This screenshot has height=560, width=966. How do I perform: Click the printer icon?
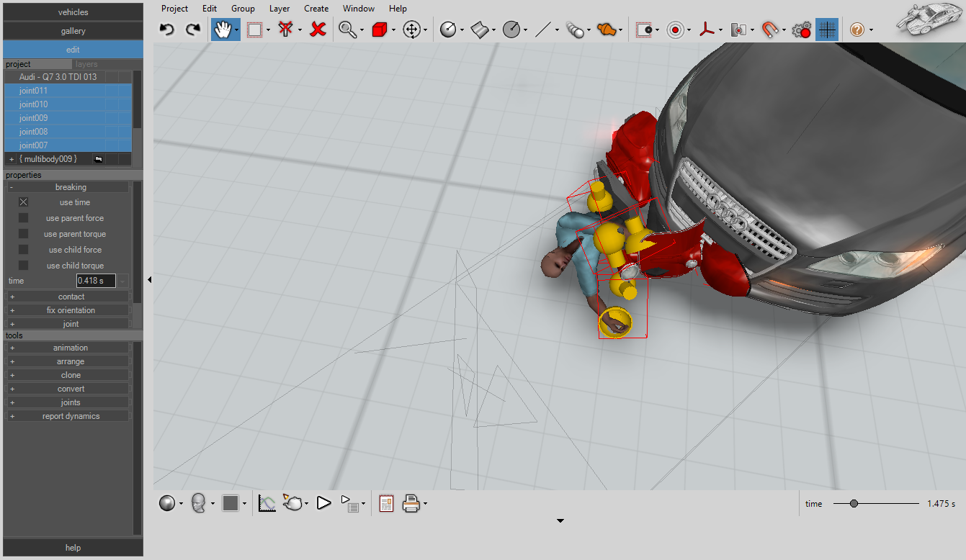411,503
